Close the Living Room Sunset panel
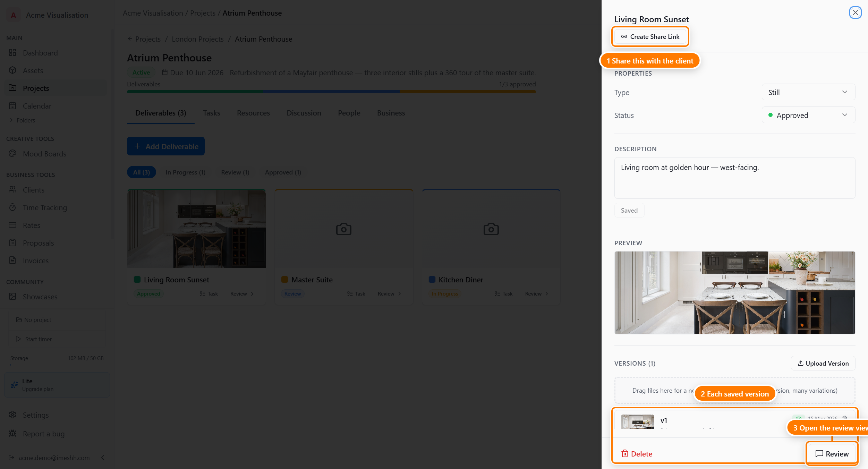868x469 pixels. [x=855, y=13]
